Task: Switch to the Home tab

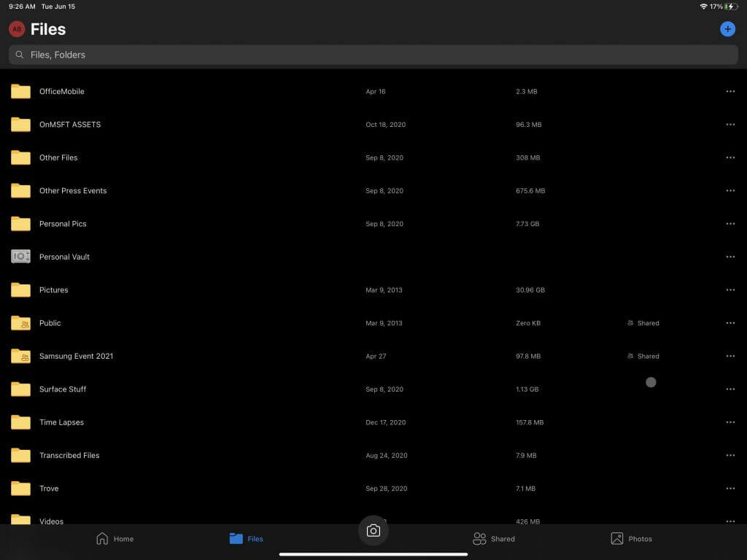Action: click(x=115, y=539)
